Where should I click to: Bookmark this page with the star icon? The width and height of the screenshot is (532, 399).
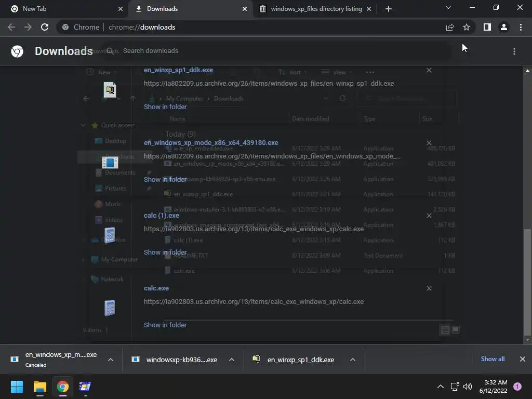click(x=467, y=27)
